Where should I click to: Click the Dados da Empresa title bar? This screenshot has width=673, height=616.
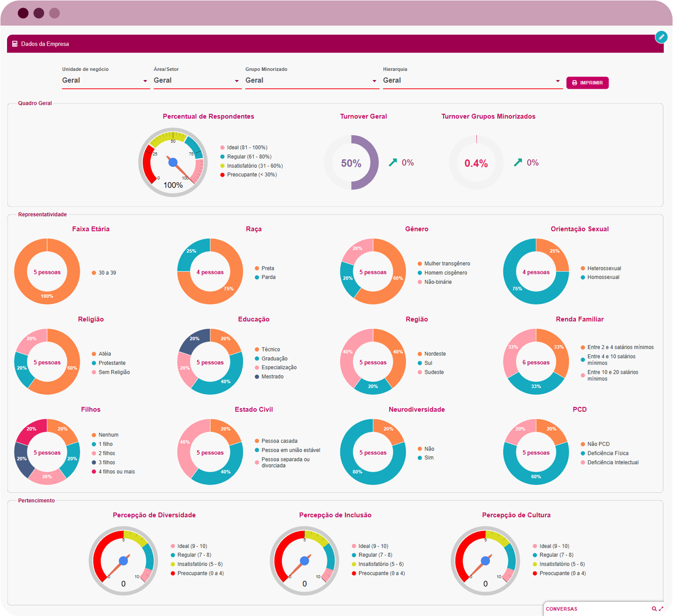click(x=44, y=44)
